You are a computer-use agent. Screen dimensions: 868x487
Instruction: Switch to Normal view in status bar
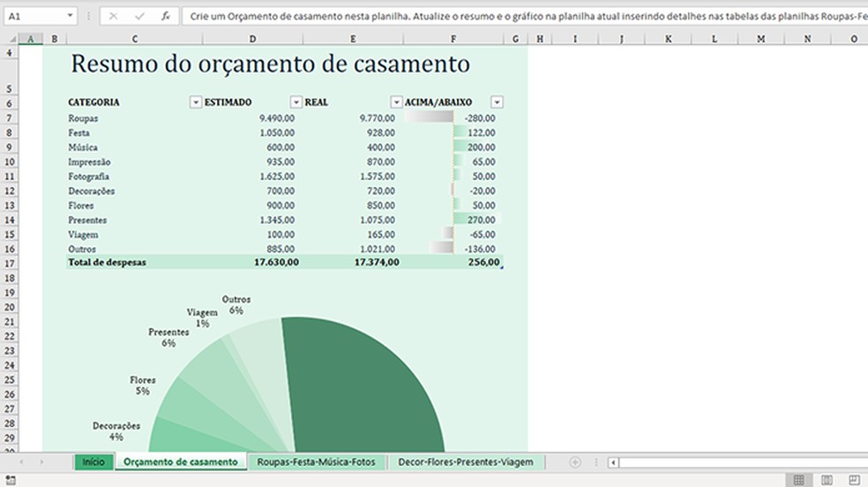[x=798, y=479]
